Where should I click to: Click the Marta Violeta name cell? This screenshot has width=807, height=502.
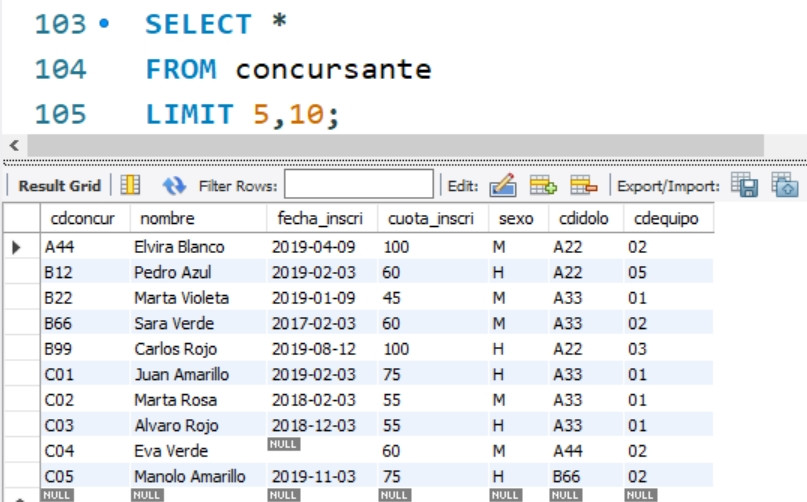click(198, 298)
